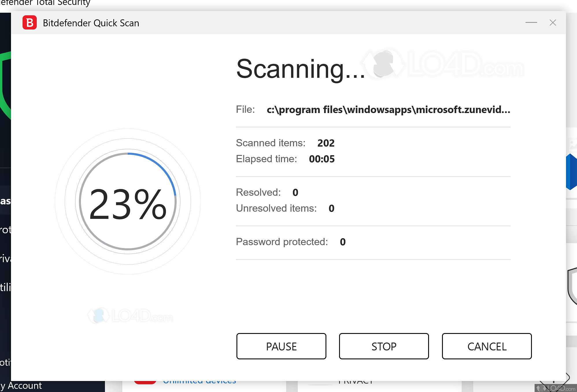
Task: Click the Resolved count value
Action: 295,193
